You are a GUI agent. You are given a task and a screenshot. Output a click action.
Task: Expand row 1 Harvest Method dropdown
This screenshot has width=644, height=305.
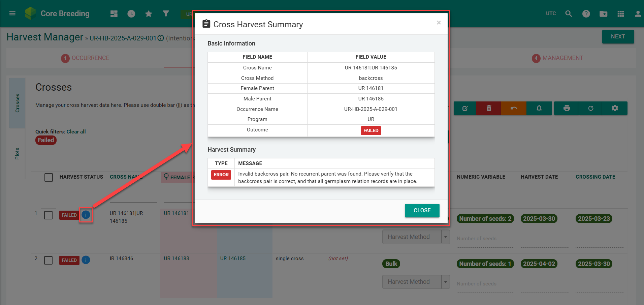point(445,237)
